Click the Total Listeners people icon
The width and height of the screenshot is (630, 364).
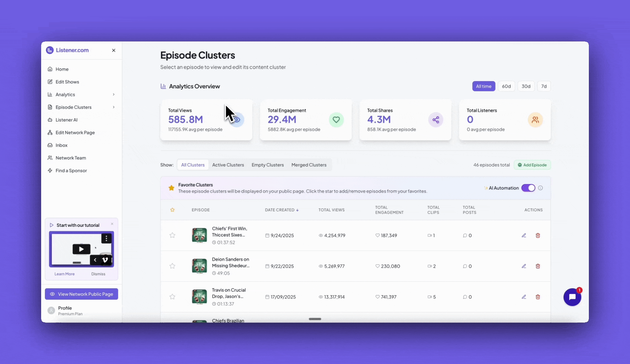pos(535,120)
